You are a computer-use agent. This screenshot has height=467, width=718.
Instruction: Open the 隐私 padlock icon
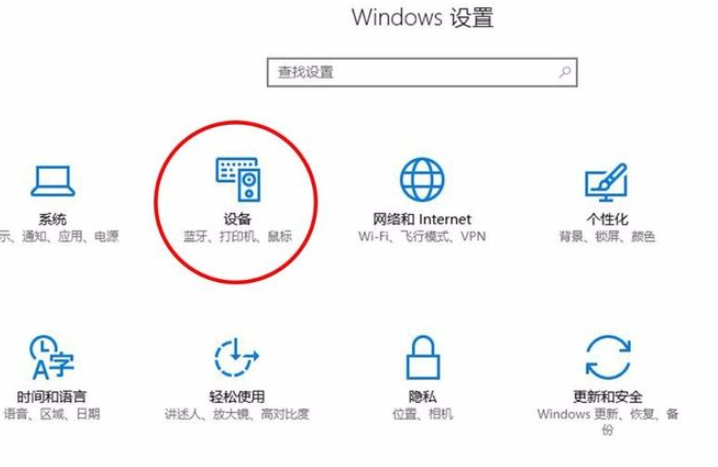pos(423,357)
